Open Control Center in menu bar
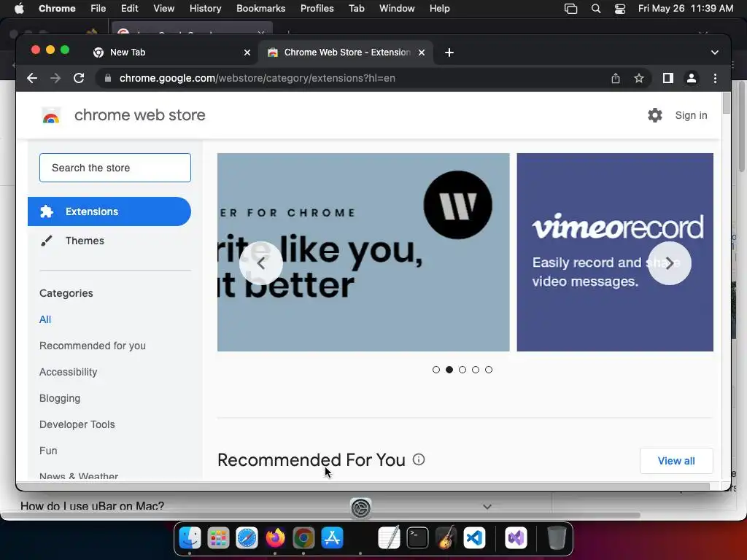747x560 pixels. [620, 9]
